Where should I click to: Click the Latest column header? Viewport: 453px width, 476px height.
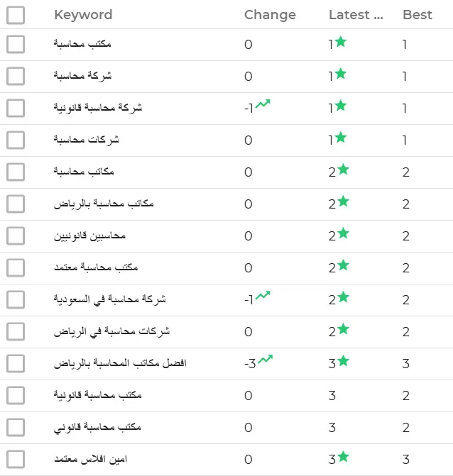356,15
